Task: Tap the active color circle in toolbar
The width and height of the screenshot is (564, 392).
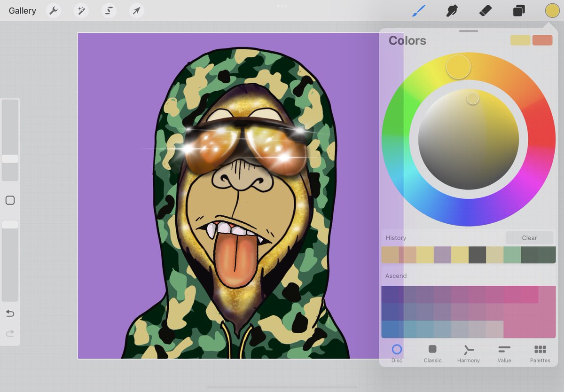Action: pyautogui.click(x=552, y=10)
